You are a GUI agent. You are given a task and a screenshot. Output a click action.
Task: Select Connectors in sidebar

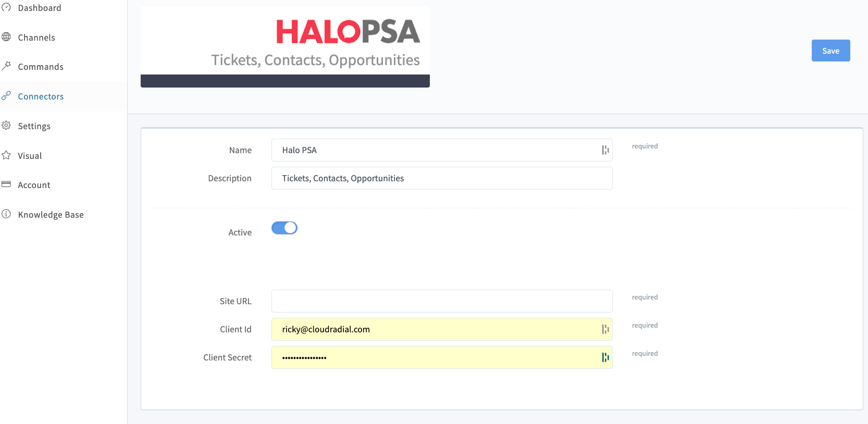[x=41, y=96]
